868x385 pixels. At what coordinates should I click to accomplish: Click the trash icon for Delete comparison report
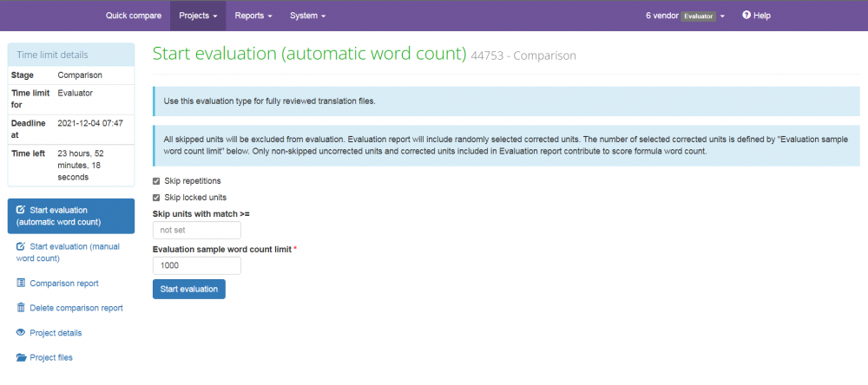coord(21,307)
